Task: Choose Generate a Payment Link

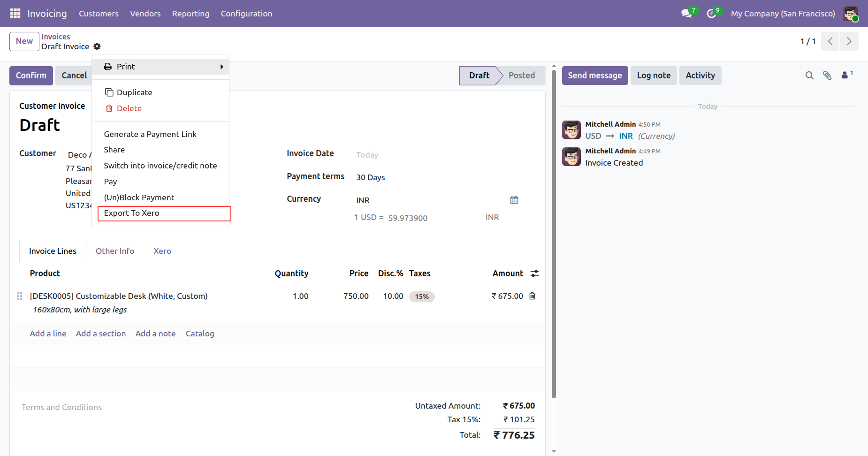Action: (160, 134)
